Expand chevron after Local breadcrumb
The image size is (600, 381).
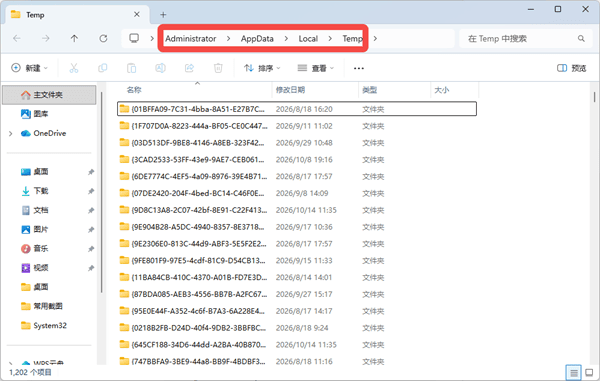330,38
